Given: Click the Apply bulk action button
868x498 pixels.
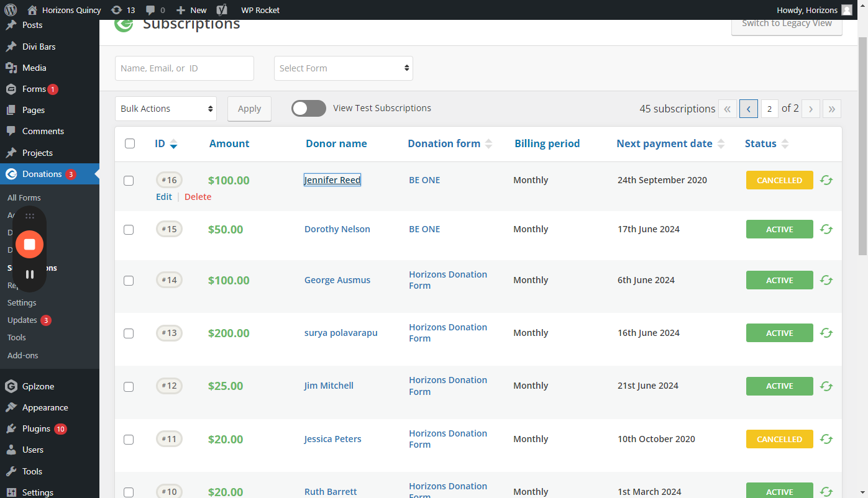Looking at the screenshot, I should [x=249, y=109].
